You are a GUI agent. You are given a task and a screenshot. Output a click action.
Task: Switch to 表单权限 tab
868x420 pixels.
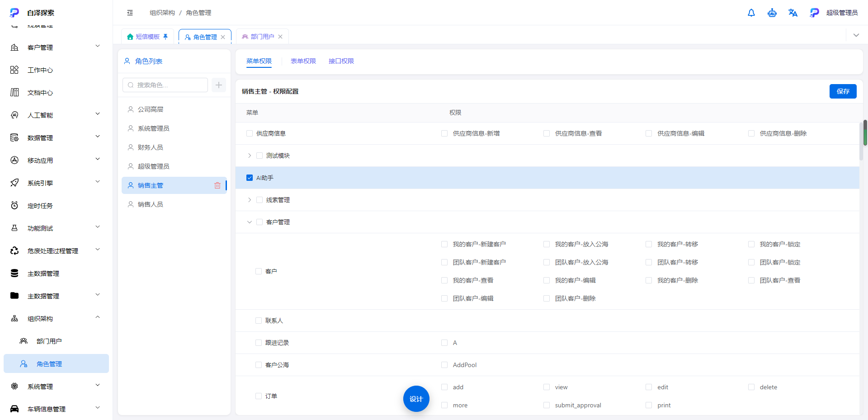tap(303, 61)
